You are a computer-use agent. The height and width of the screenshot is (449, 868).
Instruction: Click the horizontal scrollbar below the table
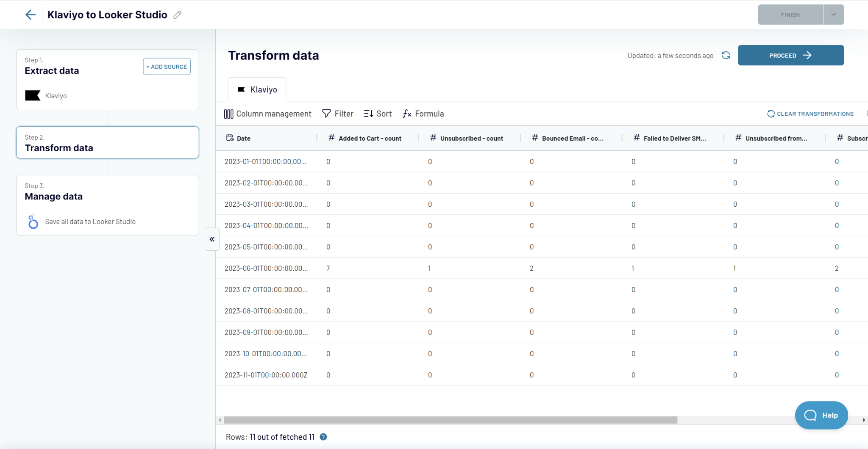pos(449,420)
